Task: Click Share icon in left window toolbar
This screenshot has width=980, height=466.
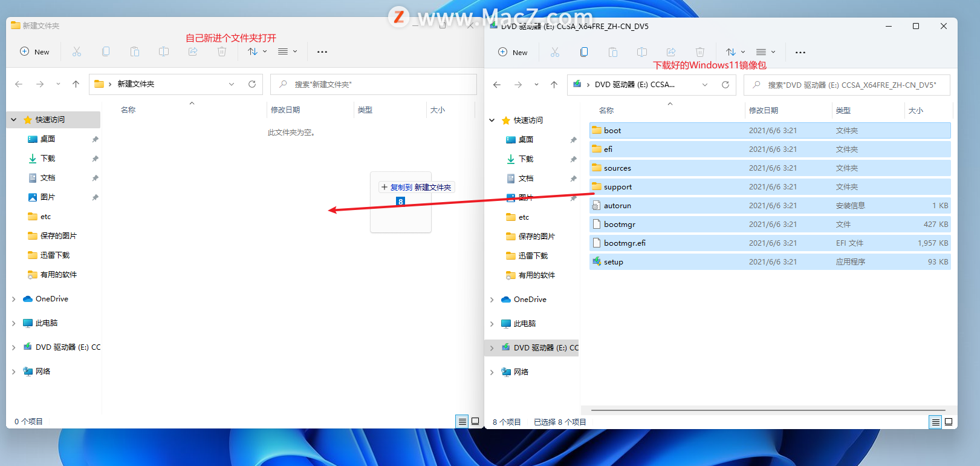Action: coord(193,51)
